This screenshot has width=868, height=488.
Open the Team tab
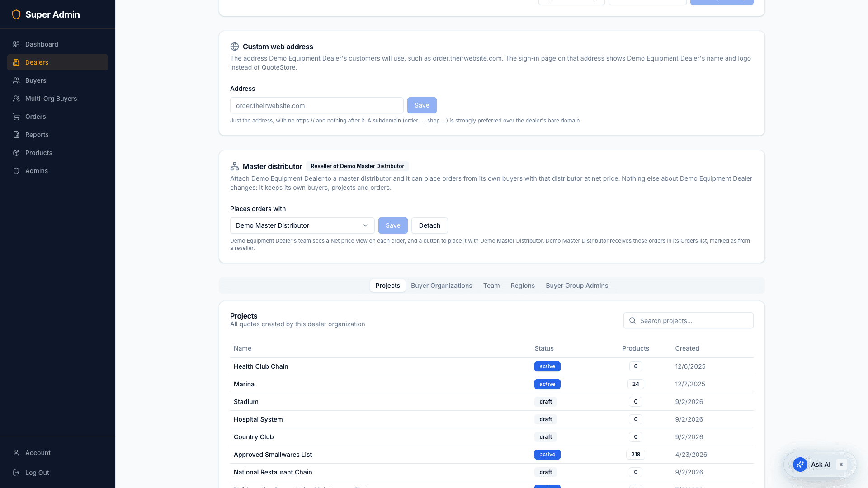pyautogui.click(x=491, y=286)
